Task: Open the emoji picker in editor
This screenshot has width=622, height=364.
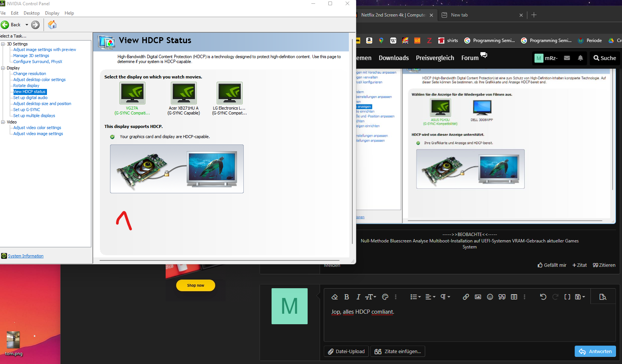Action: pos(490,297)
